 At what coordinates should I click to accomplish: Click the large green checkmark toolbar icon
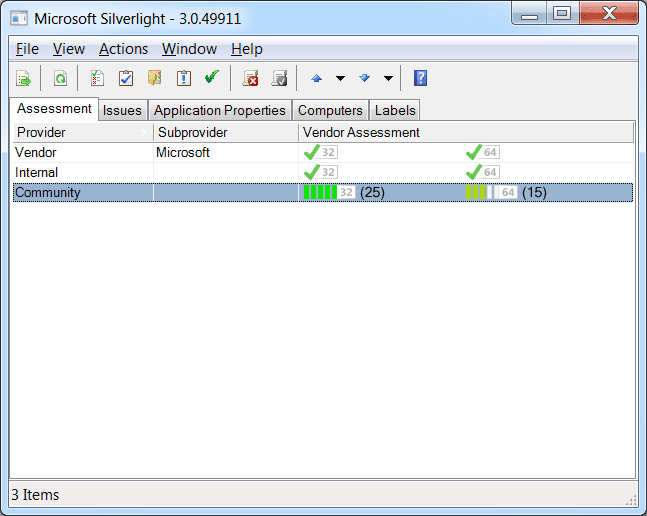pos(212,77)
